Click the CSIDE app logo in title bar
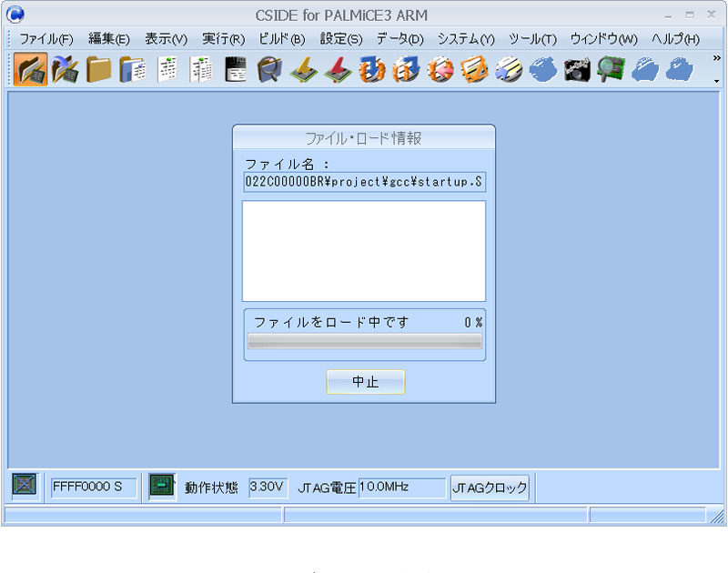 15,15
